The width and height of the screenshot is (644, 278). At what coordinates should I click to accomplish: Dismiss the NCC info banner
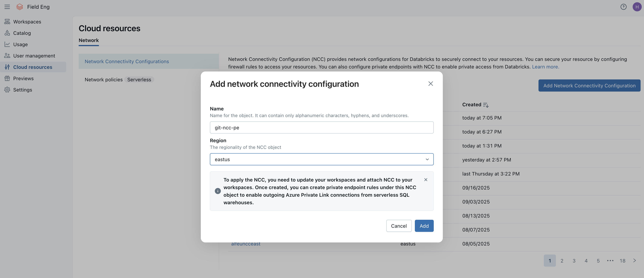click(x=426, y=179)
